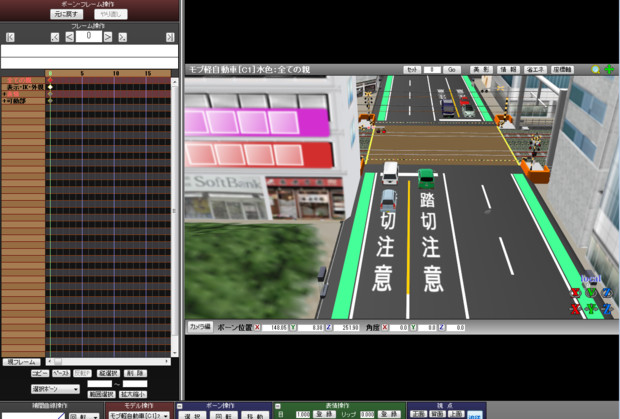Click frame 5 on timeline ruler
The width and height of the screenshot is (620, 419).
point(82,74)
